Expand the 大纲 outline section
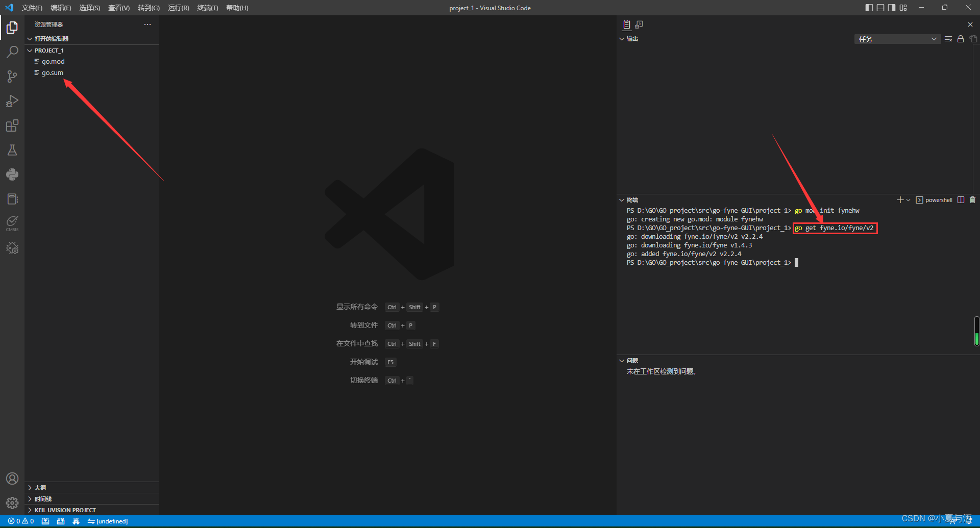980x528 pixels. 92,488
